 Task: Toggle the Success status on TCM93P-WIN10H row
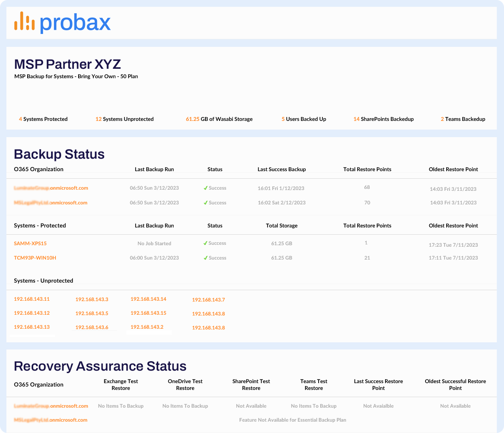tap(215, 258)
